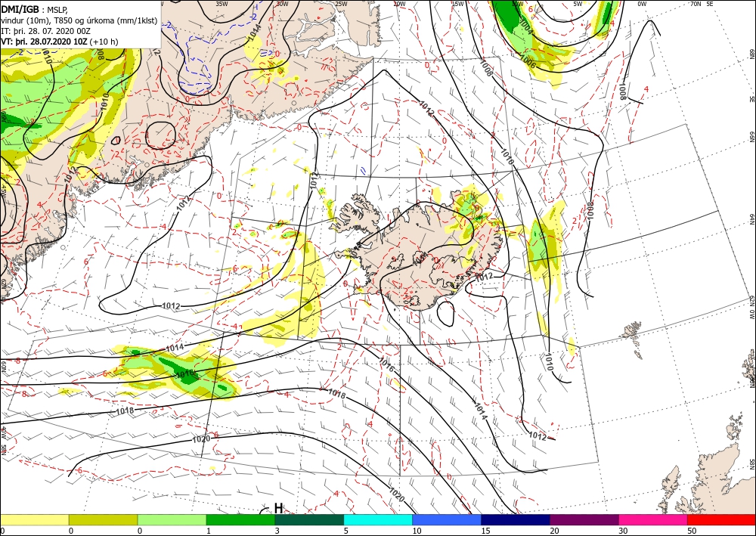This screenshot has width=756, height=536.
Task: Click the '35W' longitude label
Action: pos(222,4)
